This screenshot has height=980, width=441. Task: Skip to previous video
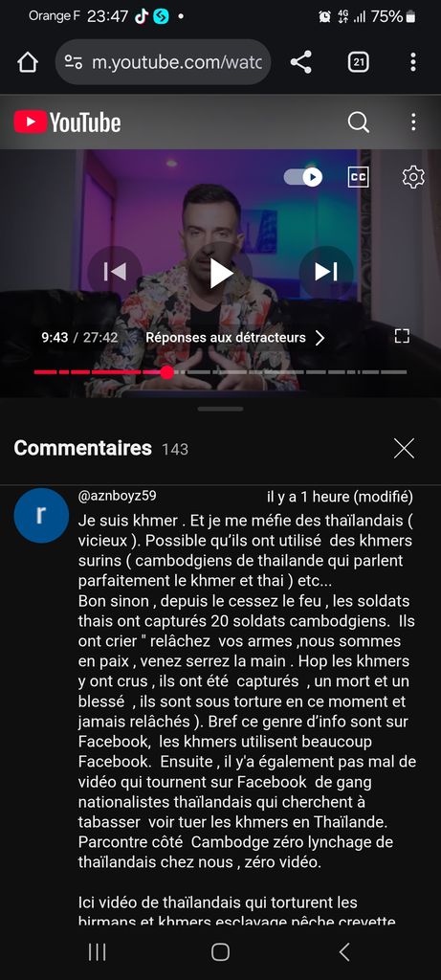coord(115,272)
